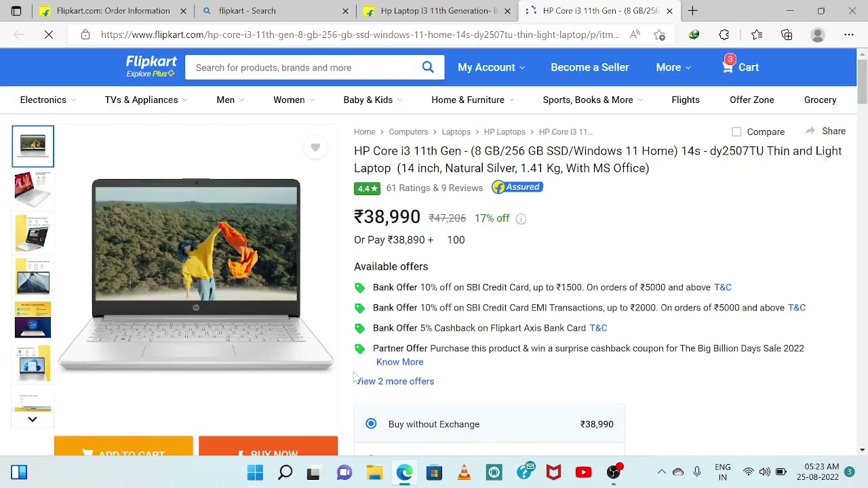Expand Electronics category menu
Screen dimensions: 868x488
click(x=48, y=100)
